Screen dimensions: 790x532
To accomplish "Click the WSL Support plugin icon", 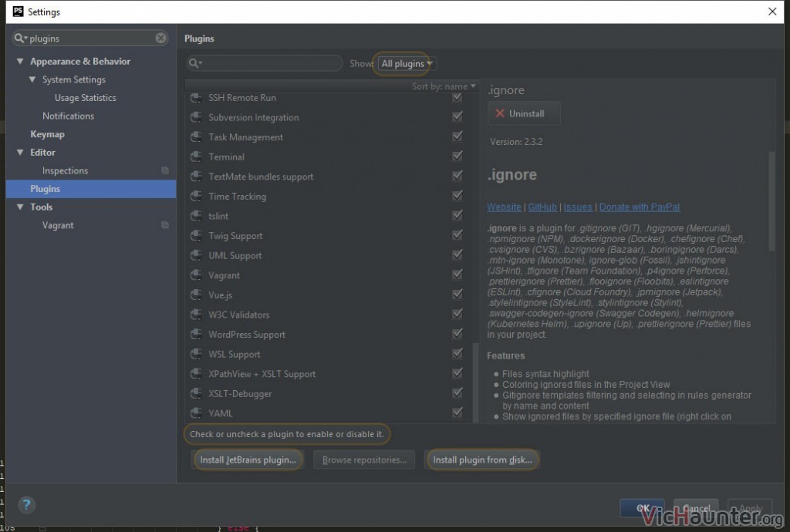I will [x=196, y=354].
